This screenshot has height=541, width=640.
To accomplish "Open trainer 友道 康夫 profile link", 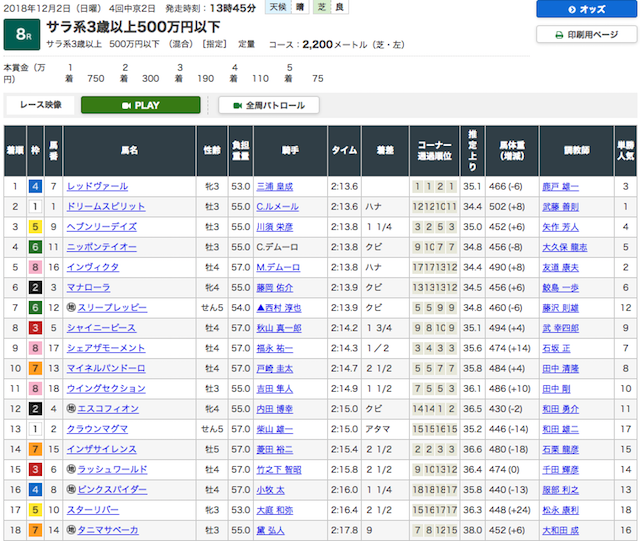I will 560,267.
